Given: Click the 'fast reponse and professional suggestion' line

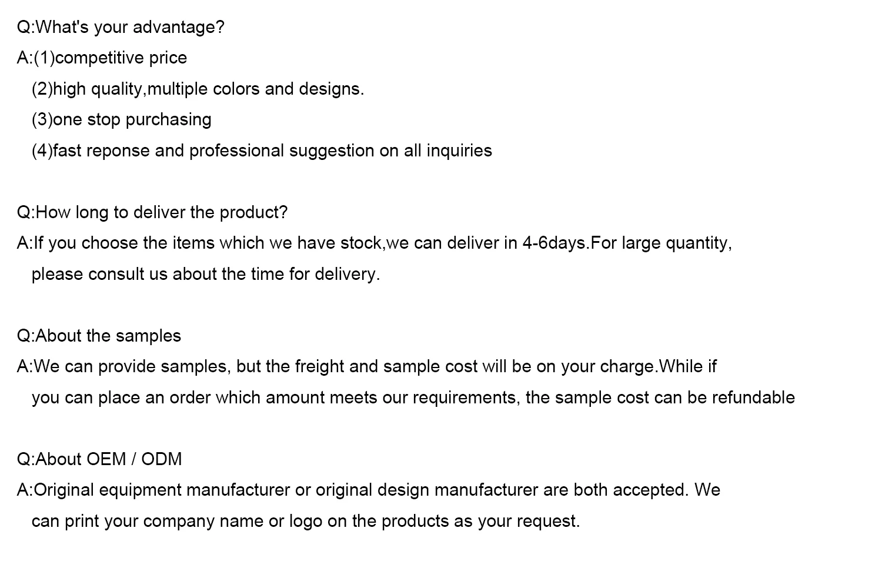Looking at the screenshot, I should (262, 151).
